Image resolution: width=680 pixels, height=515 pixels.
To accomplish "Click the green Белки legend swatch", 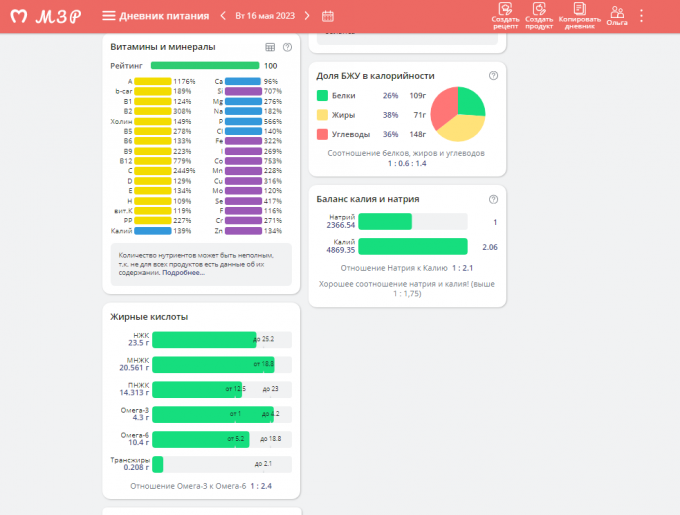I will pos(322,95).
